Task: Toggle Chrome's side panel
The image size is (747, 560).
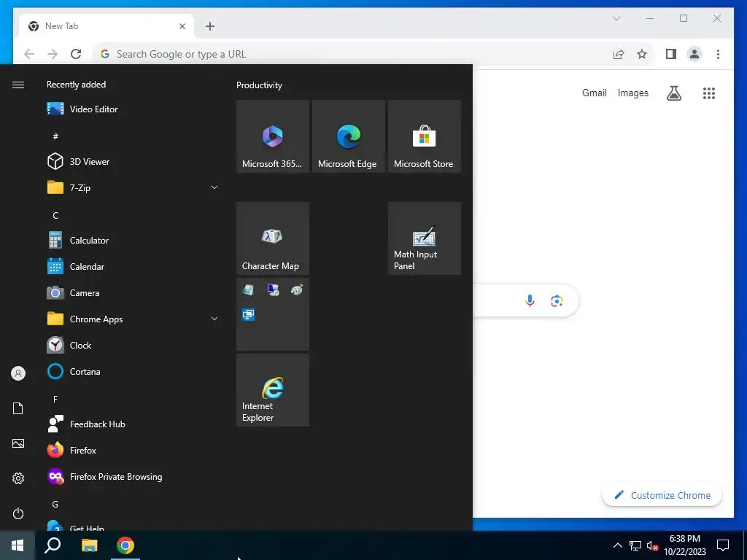Action: tap(671, 54)
